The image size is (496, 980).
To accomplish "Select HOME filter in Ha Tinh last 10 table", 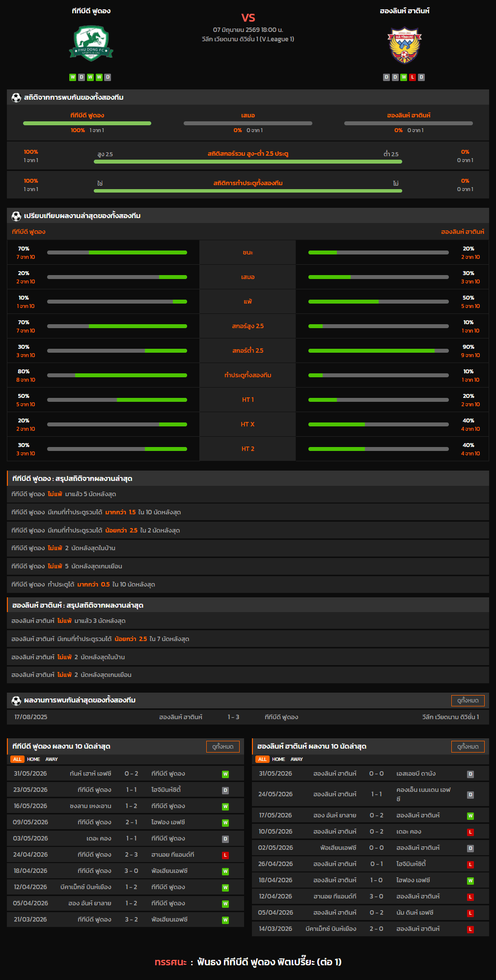I will 278,759.
